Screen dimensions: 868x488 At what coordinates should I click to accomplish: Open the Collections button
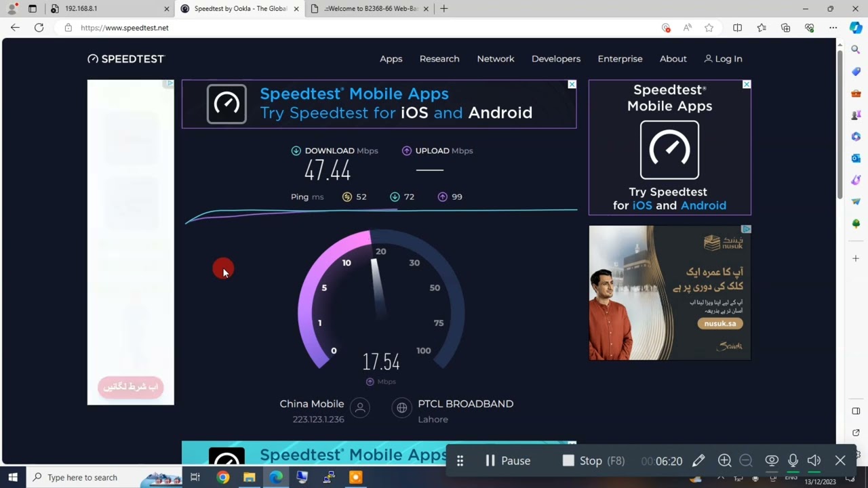(x=785, y=28)
